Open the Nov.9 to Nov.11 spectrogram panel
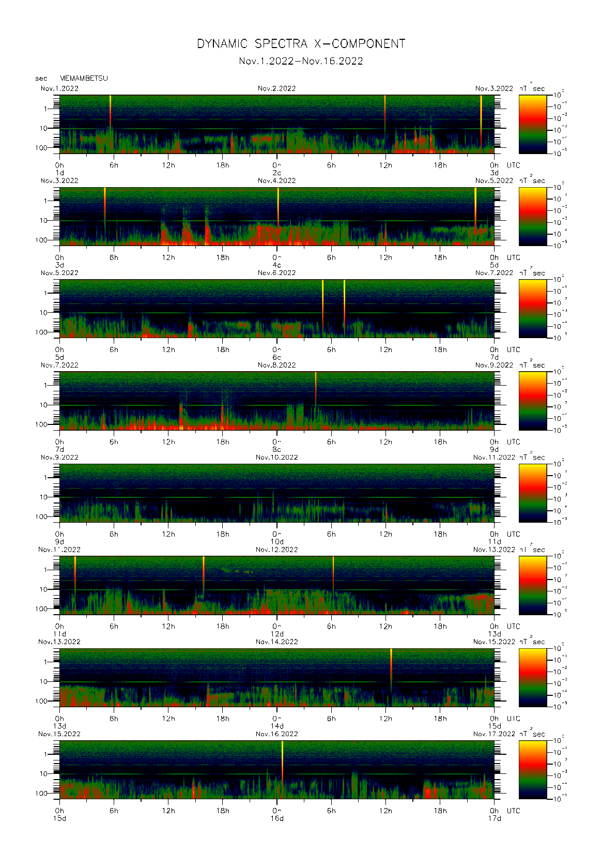Image resolution: width=602 pixels, height=868 pixels. tap(277, 493)
